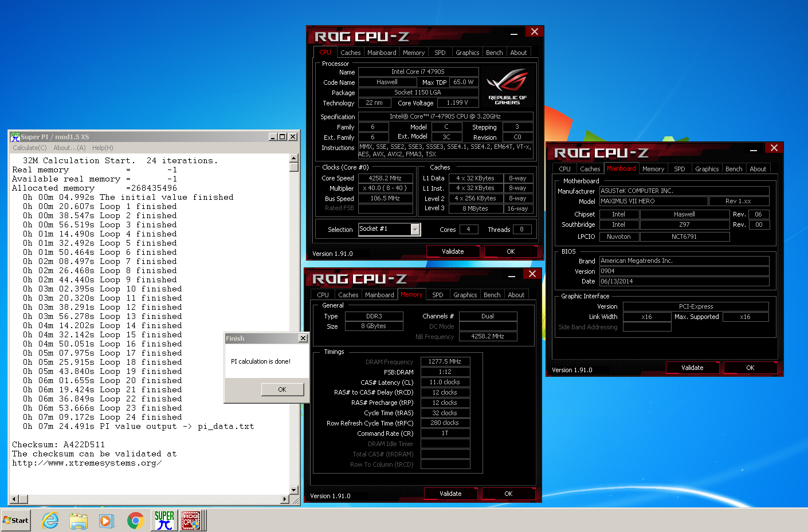Click xtremesystems.org URL text in Super PI
The height and width of the screenshot is (532, 808).
87,463
